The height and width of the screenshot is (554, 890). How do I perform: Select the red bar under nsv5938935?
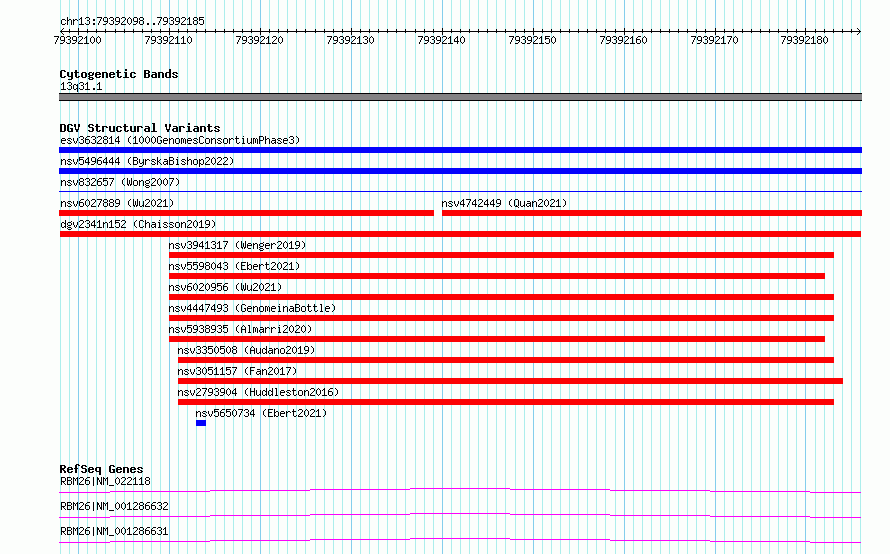(497, 339)
